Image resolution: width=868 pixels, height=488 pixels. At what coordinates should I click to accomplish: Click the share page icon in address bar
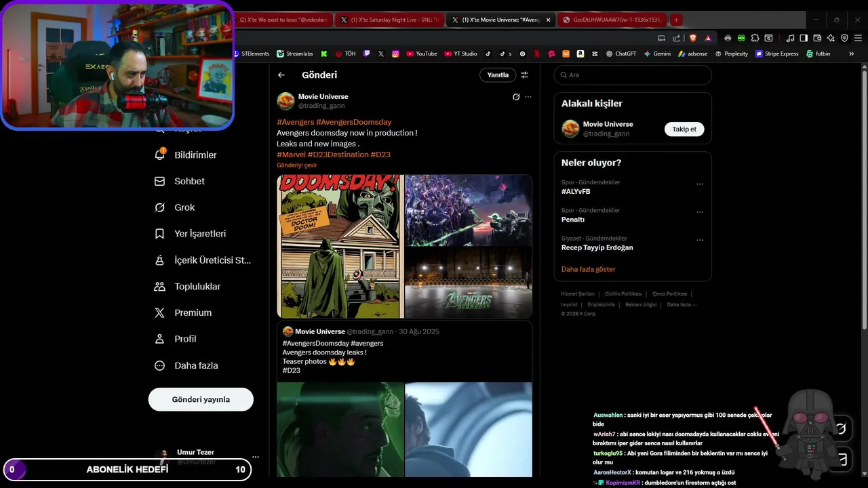point(676,38)
